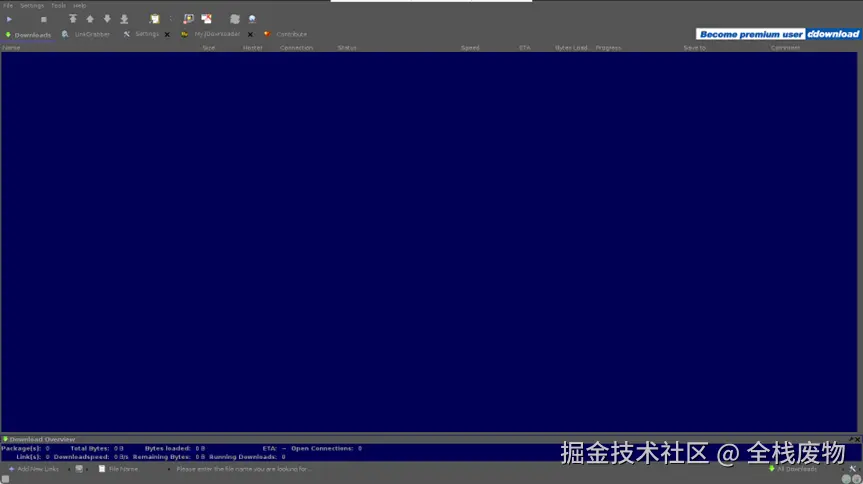863x484 pixels.
Task: Open the Help menu
Action: (79, 6)
